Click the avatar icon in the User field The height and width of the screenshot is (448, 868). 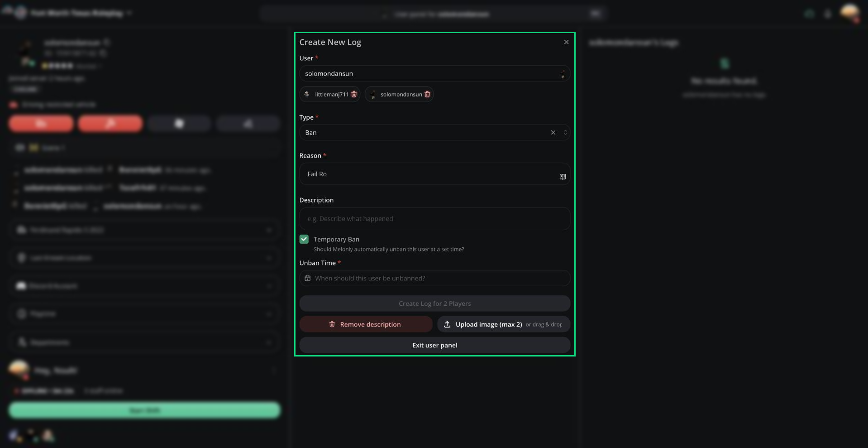[563, 74]
